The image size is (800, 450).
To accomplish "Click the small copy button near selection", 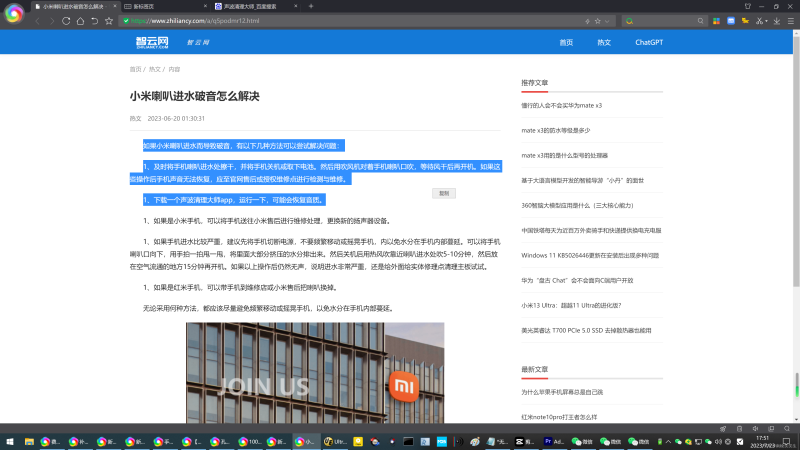I will [444, 193].
